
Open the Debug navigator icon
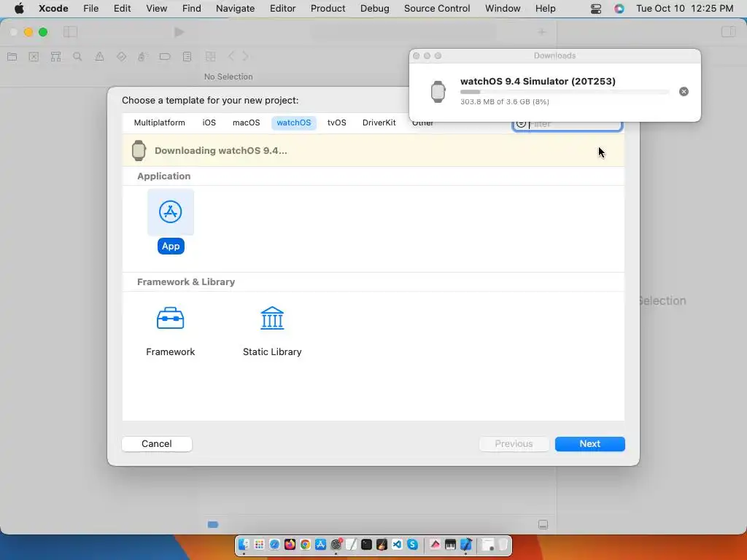click(x=142, y=57)
